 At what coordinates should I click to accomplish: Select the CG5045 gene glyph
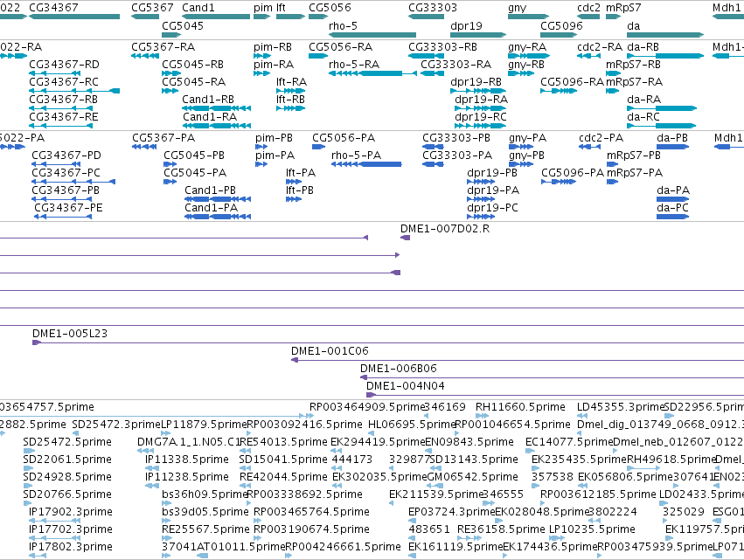pyautogui.click(x=171, y=35)
